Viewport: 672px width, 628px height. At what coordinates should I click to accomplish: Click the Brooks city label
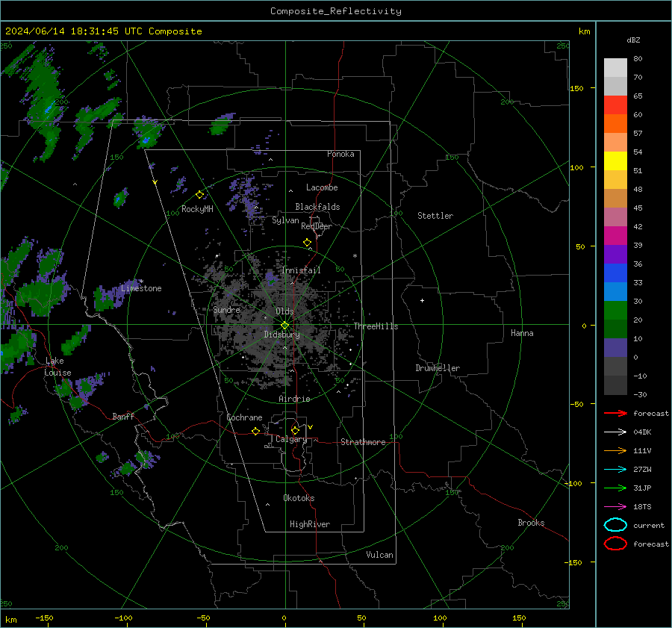531,523
